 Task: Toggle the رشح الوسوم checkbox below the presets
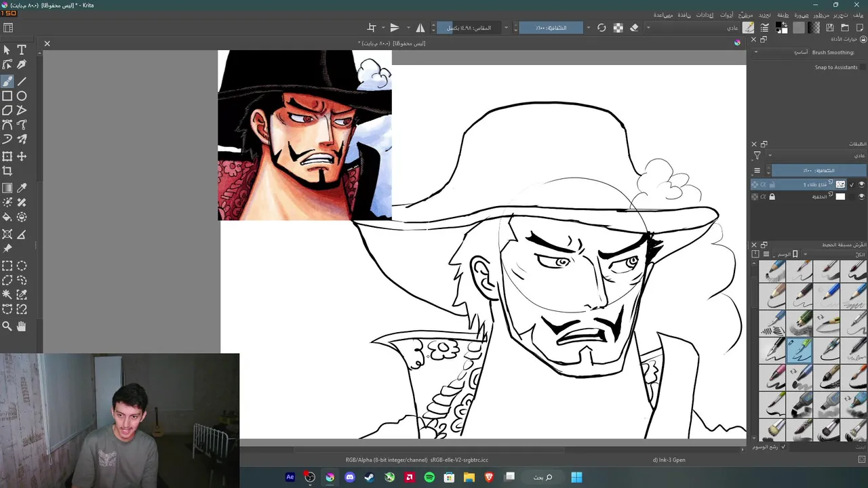(x=784, y=447)
